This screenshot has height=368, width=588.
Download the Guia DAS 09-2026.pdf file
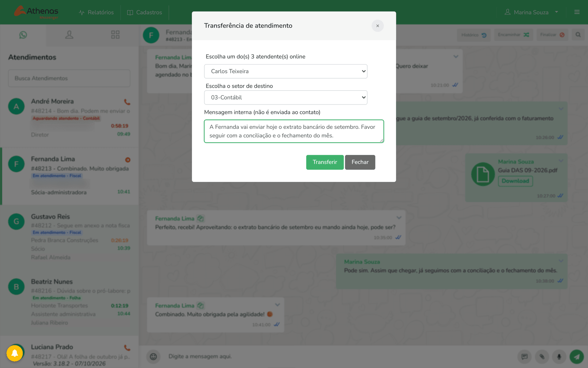(x=515, y=181)
